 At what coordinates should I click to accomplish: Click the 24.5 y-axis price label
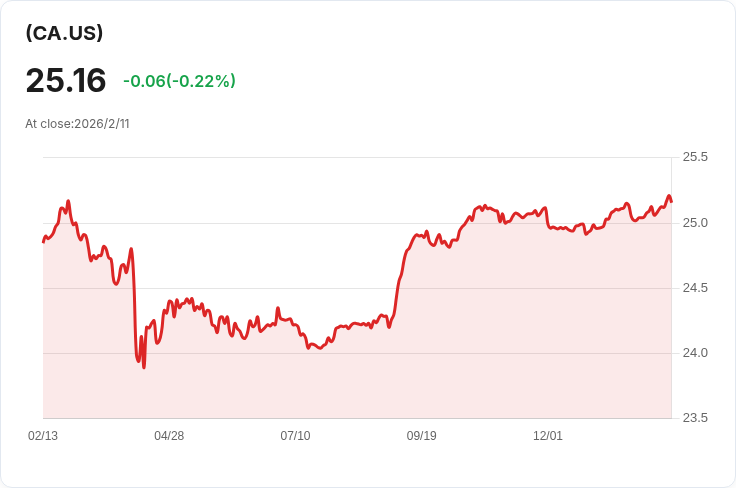click(x=695, y=288)
